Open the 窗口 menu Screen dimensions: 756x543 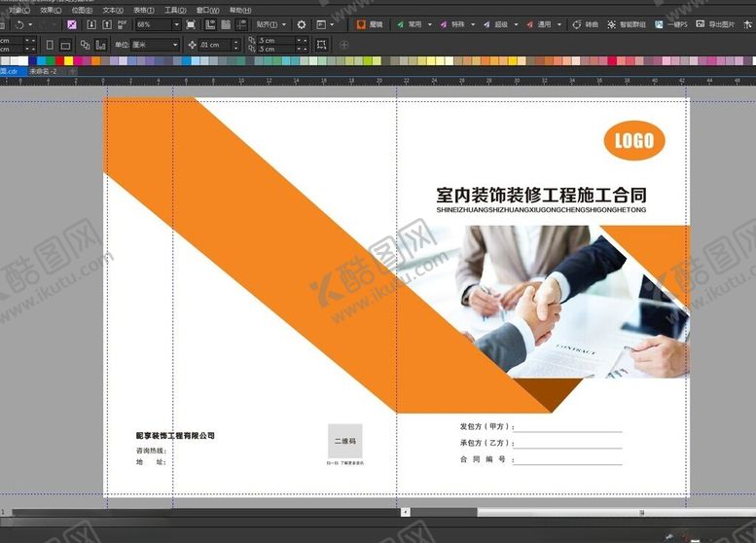pyautogui.click(x=207, y=10)
